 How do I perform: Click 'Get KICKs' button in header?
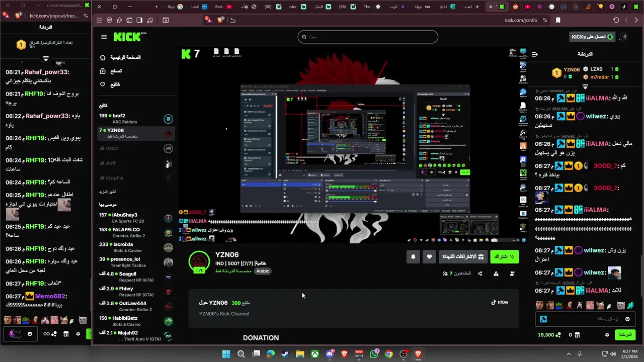pos(592,37)
